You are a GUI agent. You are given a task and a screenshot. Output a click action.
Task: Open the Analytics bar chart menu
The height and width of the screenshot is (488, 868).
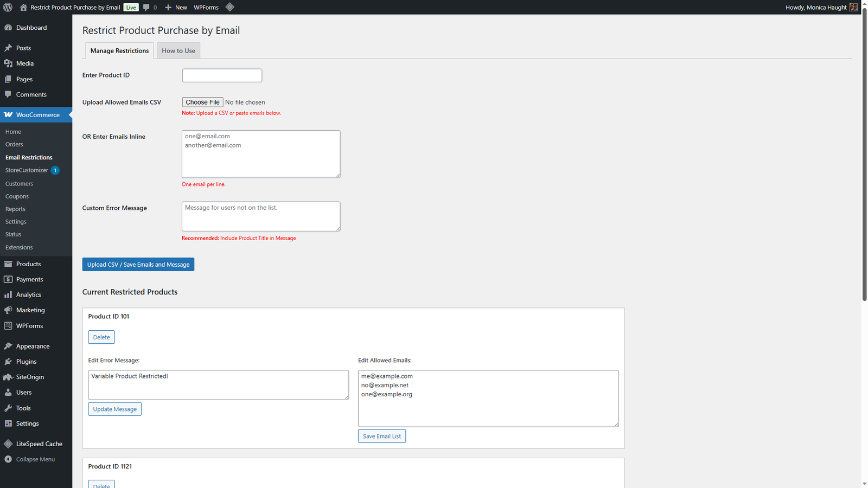click(8, 295)
